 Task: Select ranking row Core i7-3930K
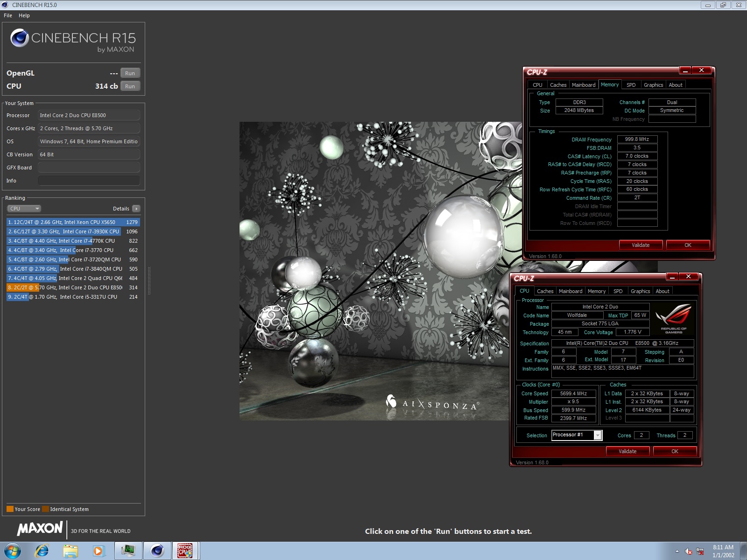point(73,231)
